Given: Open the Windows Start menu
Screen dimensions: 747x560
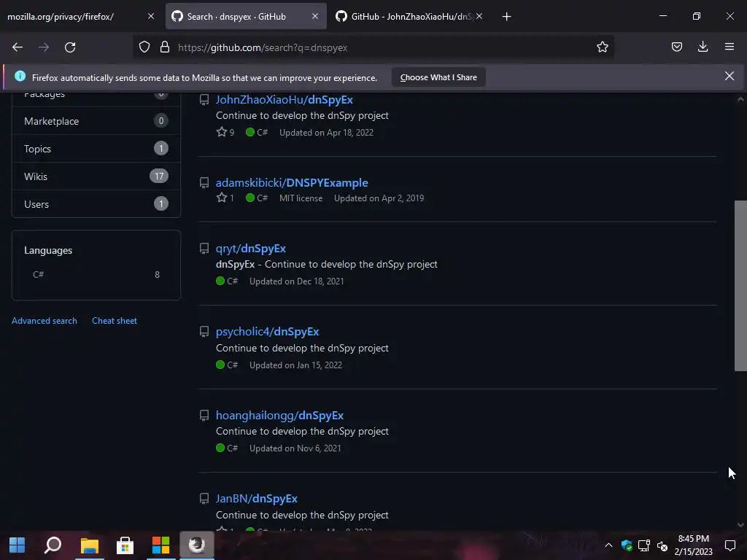Looking at the screenshot, I should click(18, 545).
